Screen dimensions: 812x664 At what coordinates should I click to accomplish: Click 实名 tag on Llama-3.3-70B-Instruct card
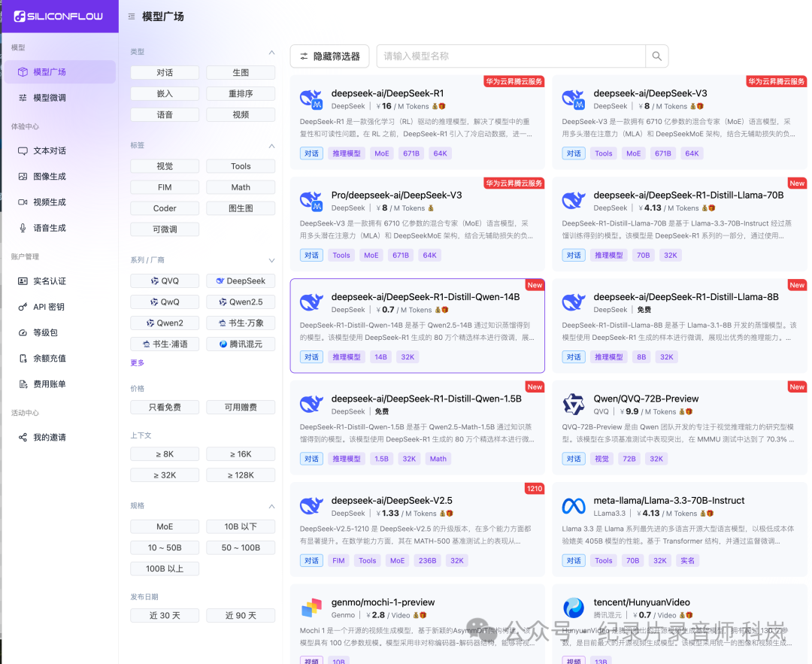688,560
